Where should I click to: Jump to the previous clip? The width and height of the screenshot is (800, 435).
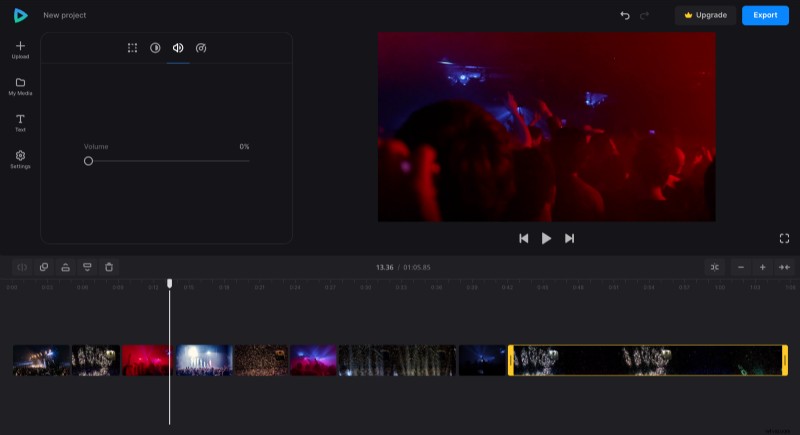(x=523, y=238)
